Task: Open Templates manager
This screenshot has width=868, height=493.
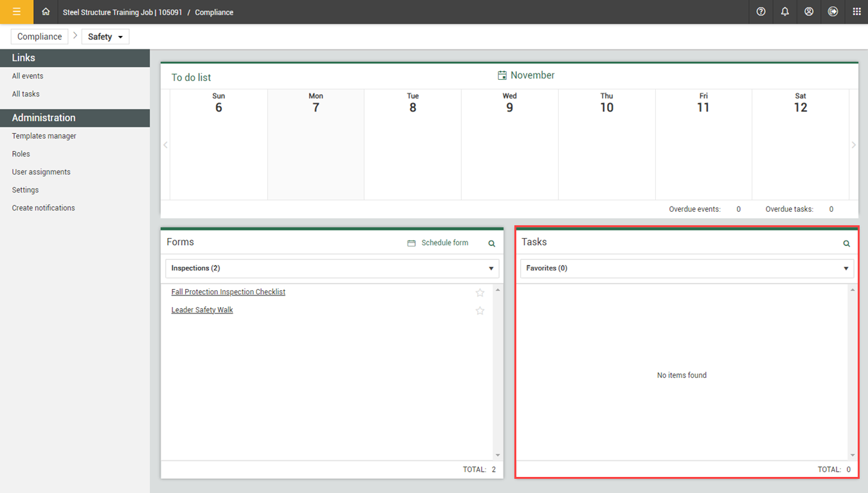Action: pyautogui.click(x=44, y=136)
